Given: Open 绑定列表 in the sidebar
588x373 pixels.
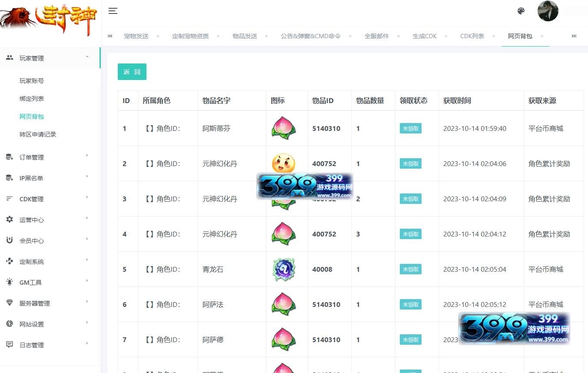Looking at the screenshot, I should [32, 99].
